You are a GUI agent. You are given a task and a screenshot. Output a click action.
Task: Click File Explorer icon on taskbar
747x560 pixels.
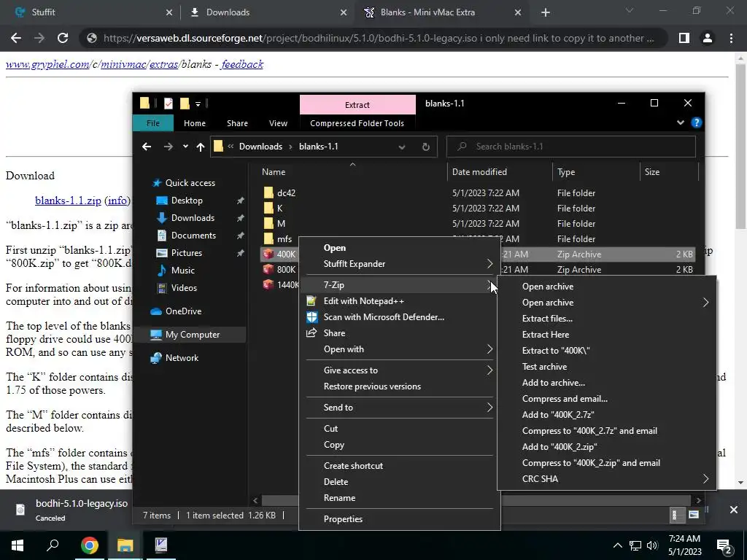tap(125, 545)
